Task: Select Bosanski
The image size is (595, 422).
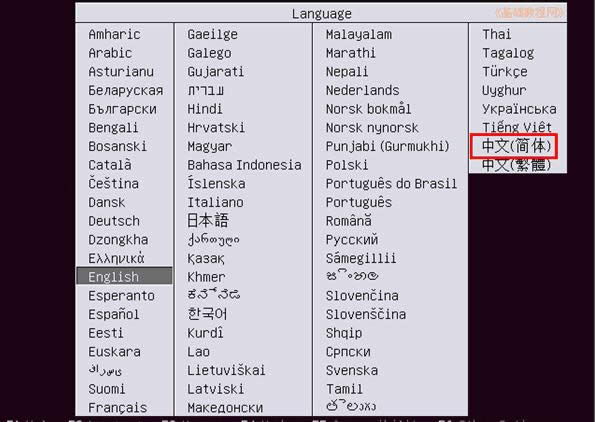Action: 117,146
